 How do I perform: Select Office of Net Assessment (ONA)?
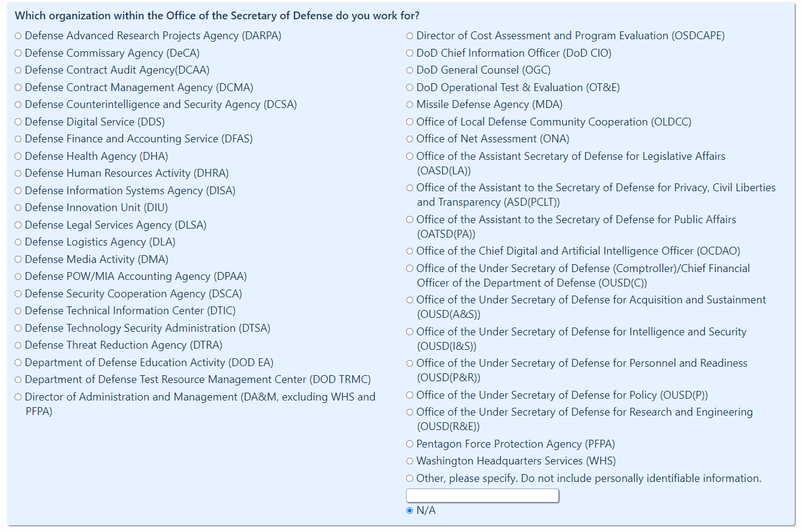click(410, 139)
